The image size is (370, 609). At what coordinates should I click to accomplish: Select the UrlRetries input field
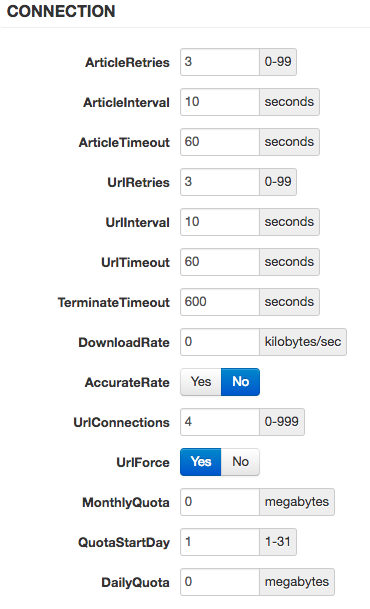pos(220,182)
